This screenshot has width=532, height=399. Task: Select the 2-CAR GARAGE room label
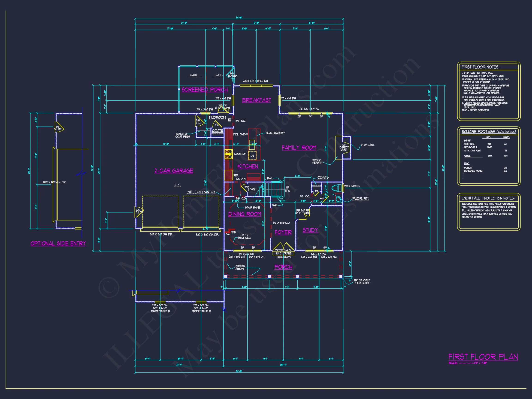[x=174, y=171]
